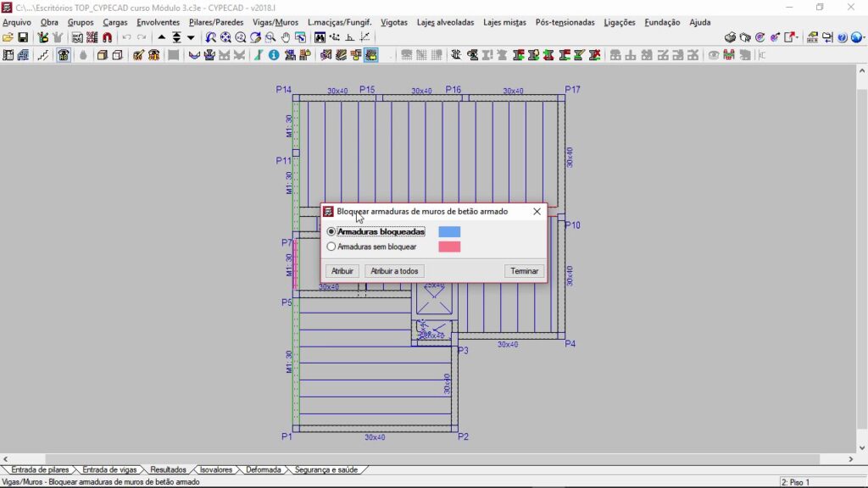
Task: Click the Save floppy disk icon
Action: coord(23,37)
